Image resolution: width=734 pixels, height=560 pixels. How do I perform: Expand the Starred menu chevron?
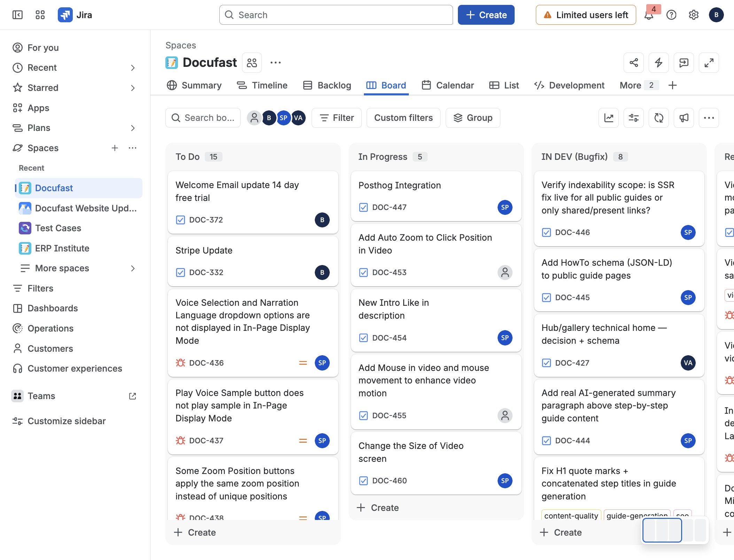(133, 88)
